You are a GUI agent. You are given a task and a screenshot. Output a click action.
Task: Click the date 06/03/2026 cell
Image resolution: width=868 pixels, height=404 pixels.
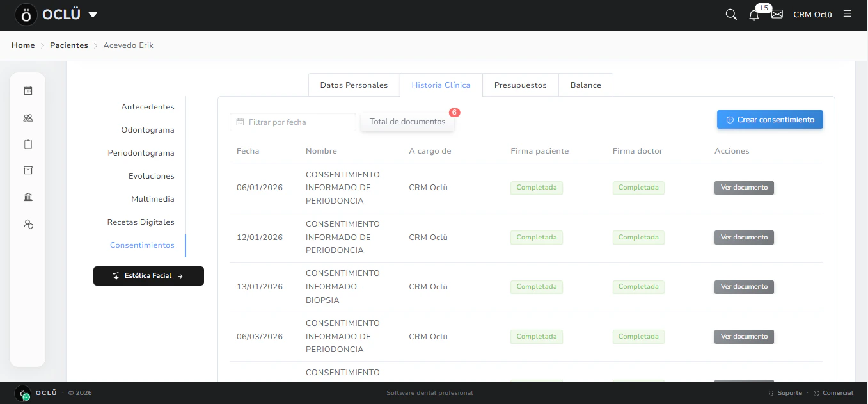point(260,337)
